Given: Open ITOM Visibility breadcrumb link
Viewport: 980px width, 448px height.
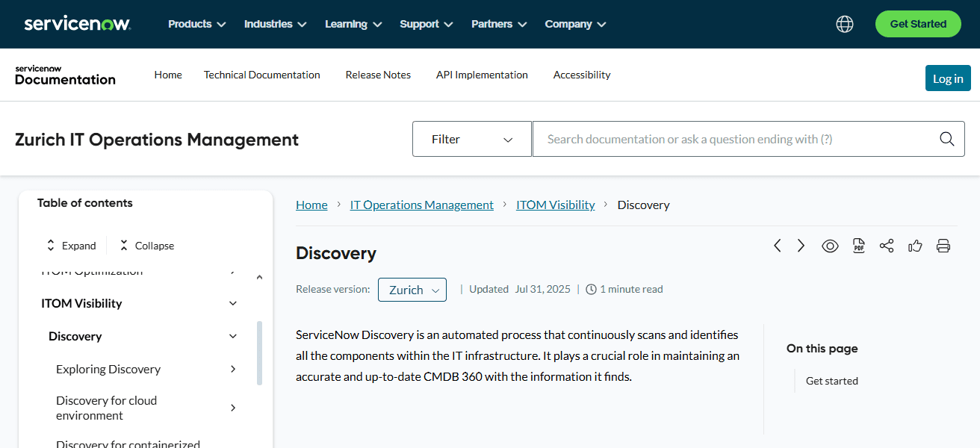Looking at the screenshot, I should [556, 205].
